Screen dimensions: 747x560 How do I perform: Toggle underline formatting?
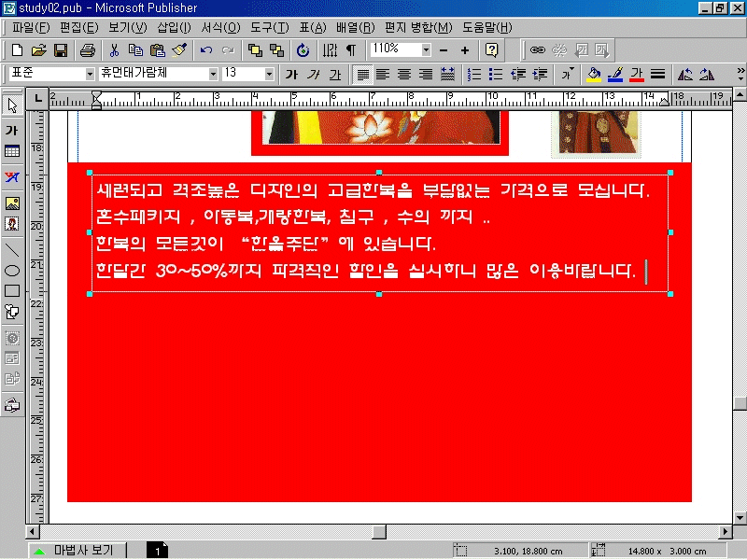(335, 75)
